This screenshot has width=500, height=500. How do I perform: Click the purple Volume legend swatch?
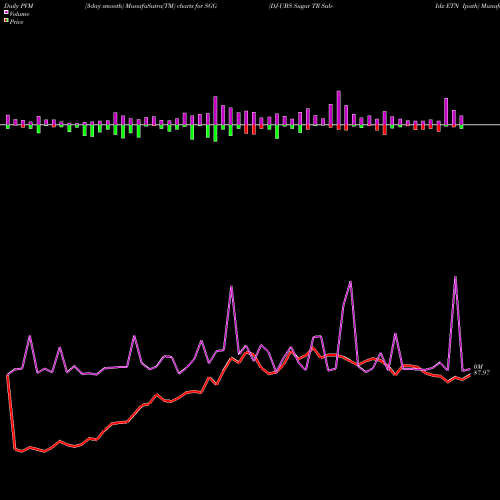click(x=6, y=12)
